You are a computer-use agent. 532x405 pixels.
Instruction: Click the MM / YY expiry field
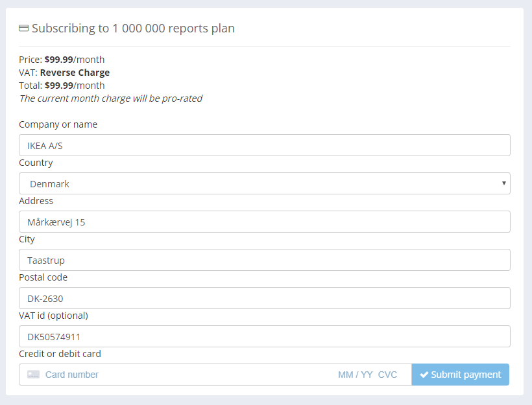pyautogui.click(x=355, y=375)
